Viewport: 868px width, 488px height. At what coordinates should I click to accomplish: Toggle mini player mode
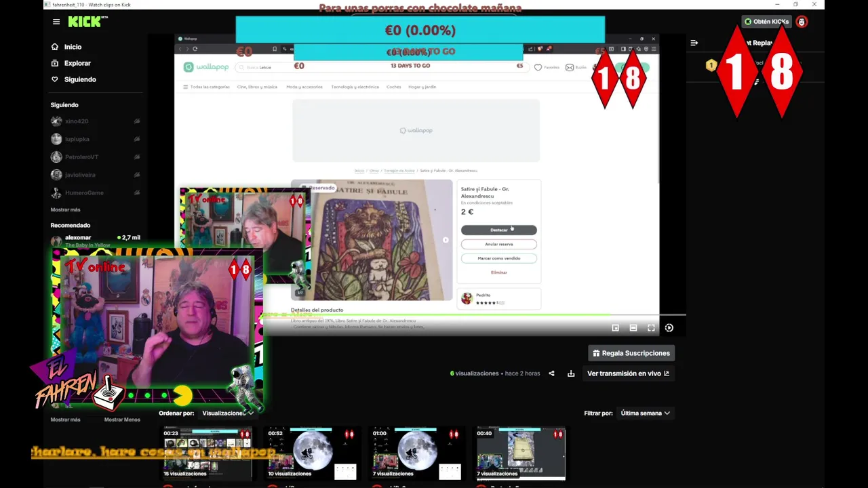click(616, 328)
